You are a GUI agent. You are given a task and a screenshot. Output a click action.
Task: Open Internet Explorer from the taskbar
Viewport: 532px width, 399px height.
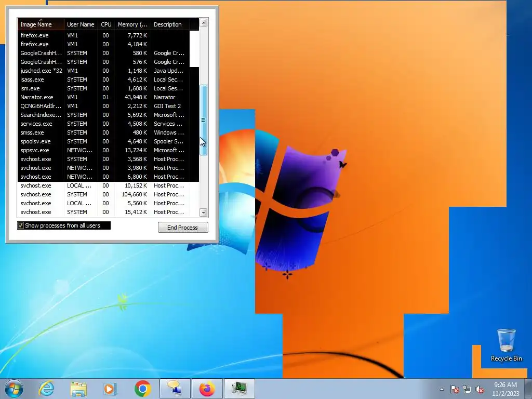coord(46,389)
